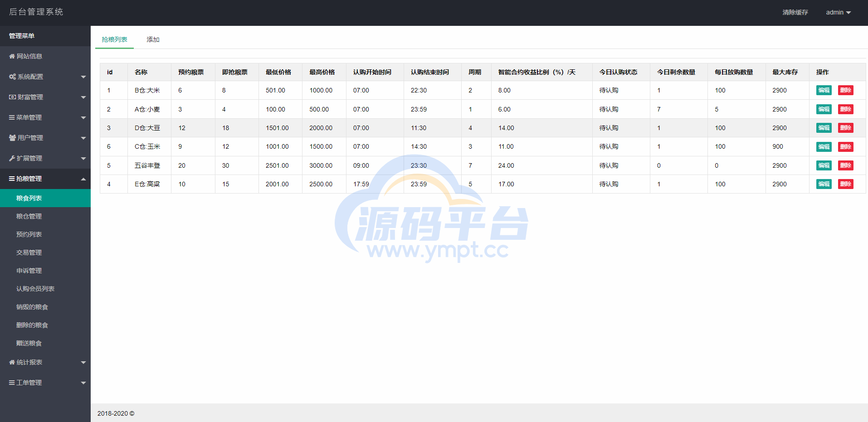This screenshot has width=868, height=422.
Task: Click the gears icon beside 系统配置
Action: point(13,77)
